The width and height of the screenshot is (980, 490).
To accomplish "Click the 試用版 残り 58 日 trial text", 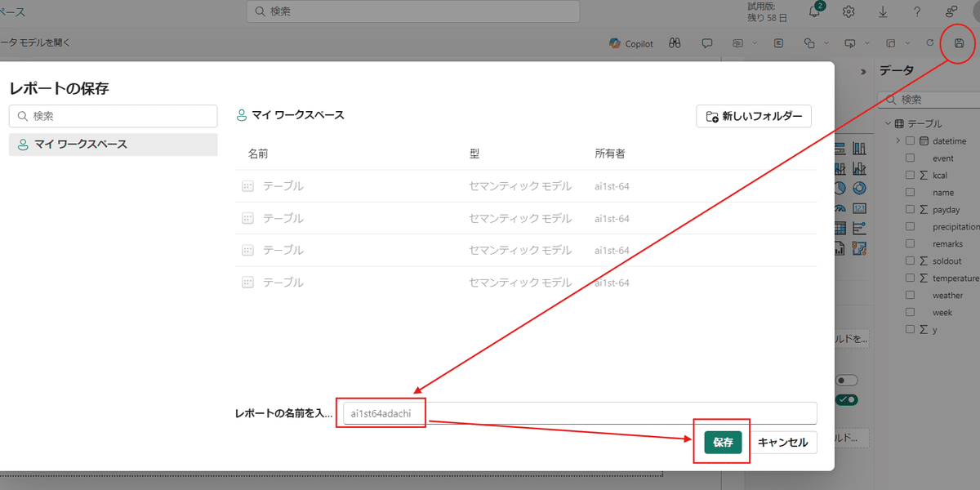I will coord(767,11).
